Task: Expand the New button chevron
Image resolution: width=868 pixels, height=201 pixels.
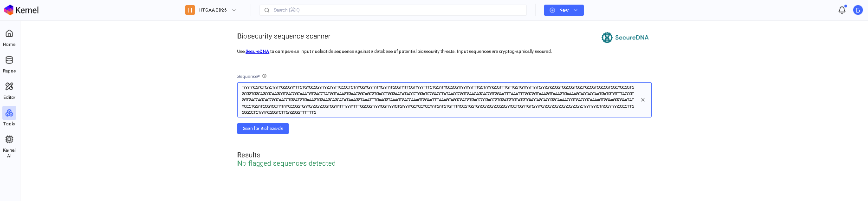Action: (x=576, y=10)
